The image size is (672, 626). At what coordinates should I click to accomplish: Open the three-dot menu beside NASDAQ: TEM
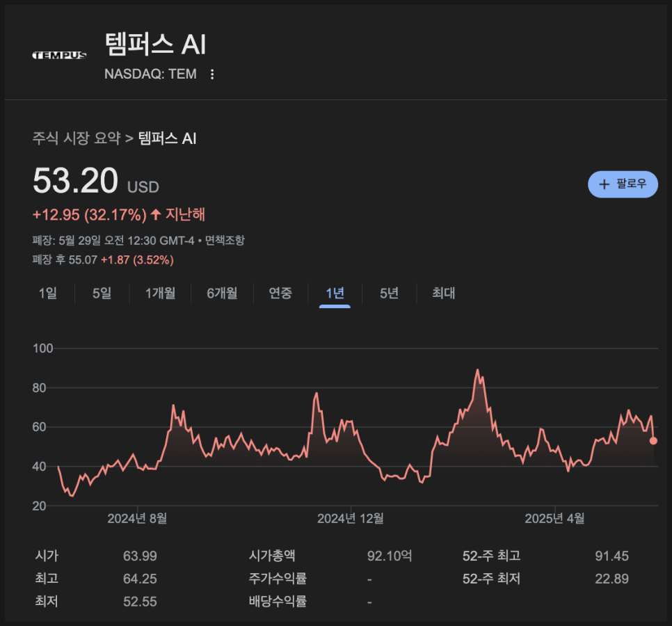point(212,74)
